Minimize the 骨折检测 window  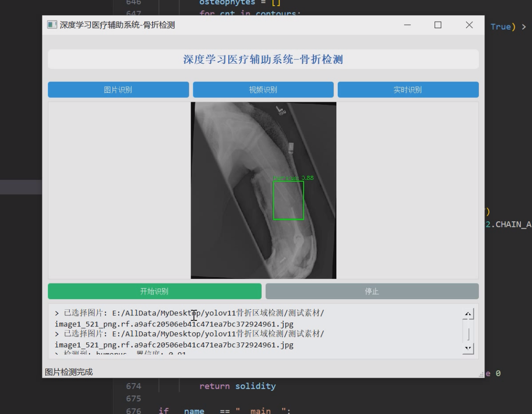(407, 25)
